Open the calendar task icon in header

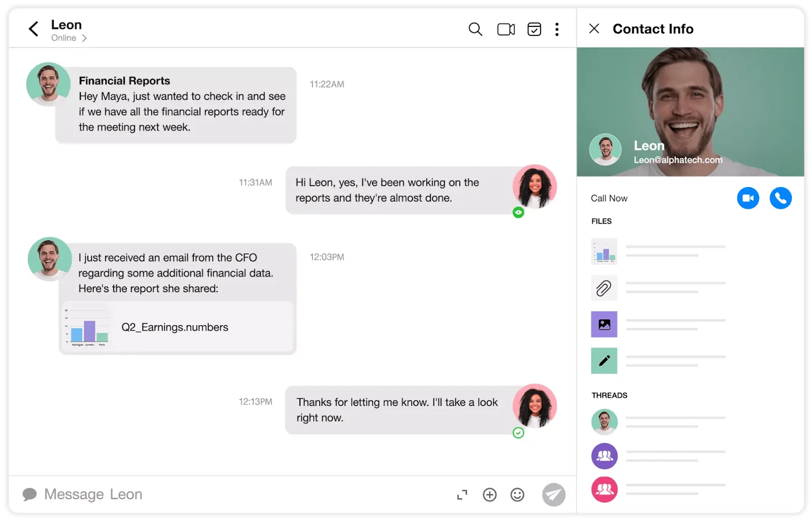point(534,29)
